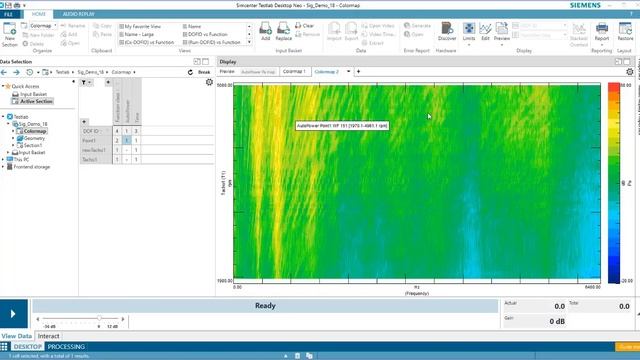This screenshot has width=640, height=360.
Task: Open Data Selection grid settings gear
Action: point(209,82)
